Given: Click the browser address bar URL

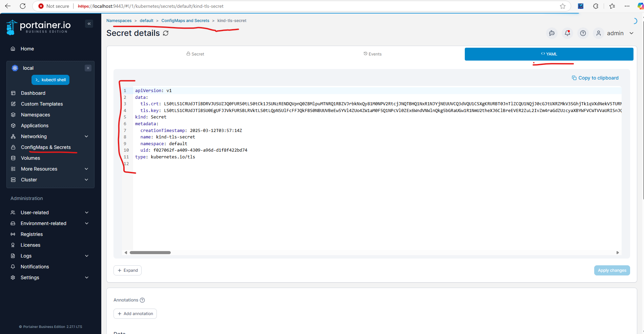Looking at the screenshot, I should tap(151, 6).
